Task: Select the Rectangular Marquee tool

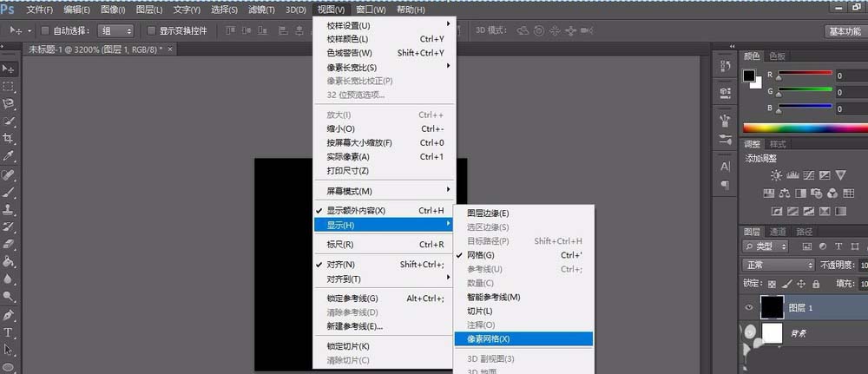Action: 9,86
